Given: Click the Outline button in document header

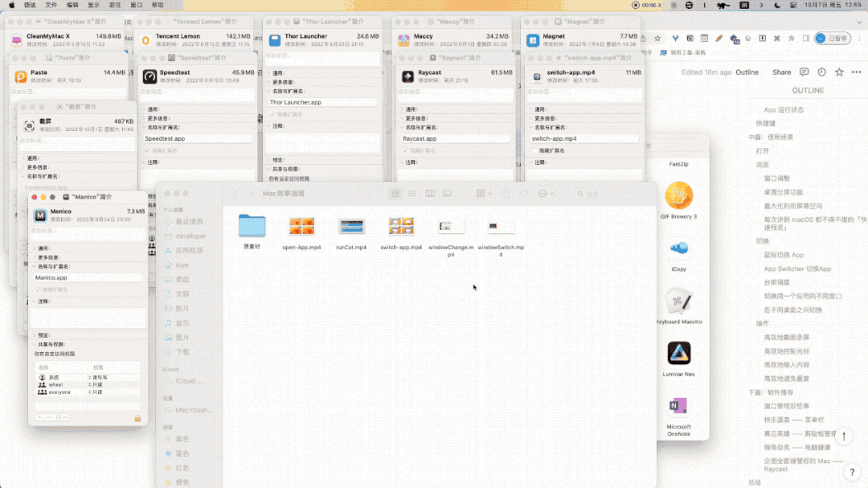Looking at the screenshot, I should pos(747,72).
